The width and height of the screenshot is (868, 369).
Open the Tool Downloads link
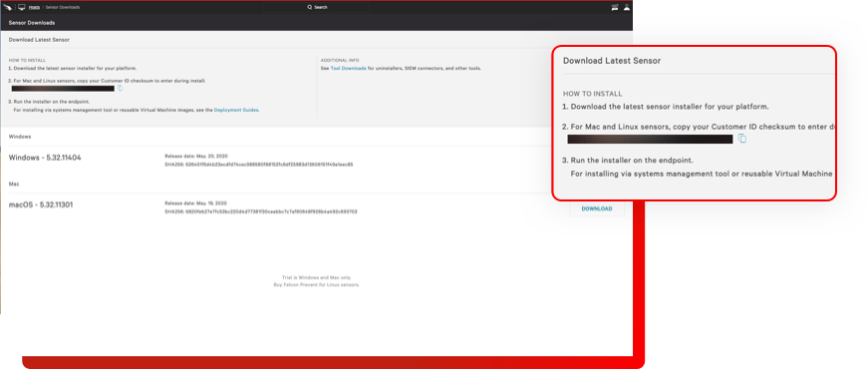pos(348,68)
